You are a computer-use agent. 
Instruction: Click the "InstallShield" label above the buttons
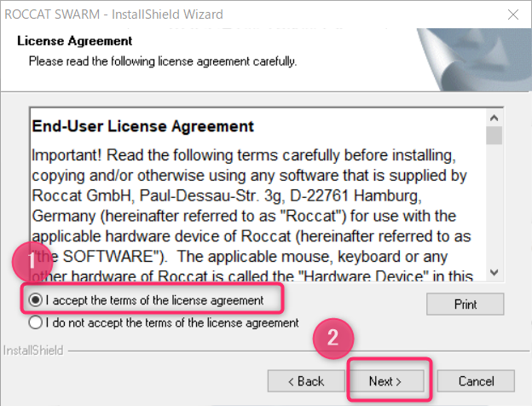tap(33, 351)
